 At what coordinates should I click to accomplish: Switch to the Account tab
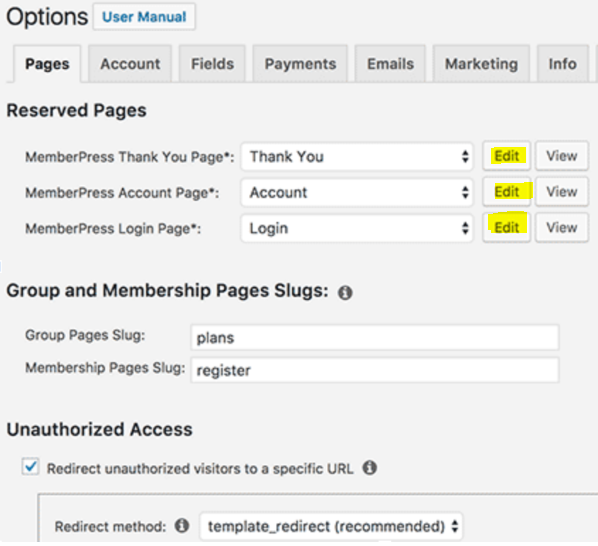click(x=130, y=64)
